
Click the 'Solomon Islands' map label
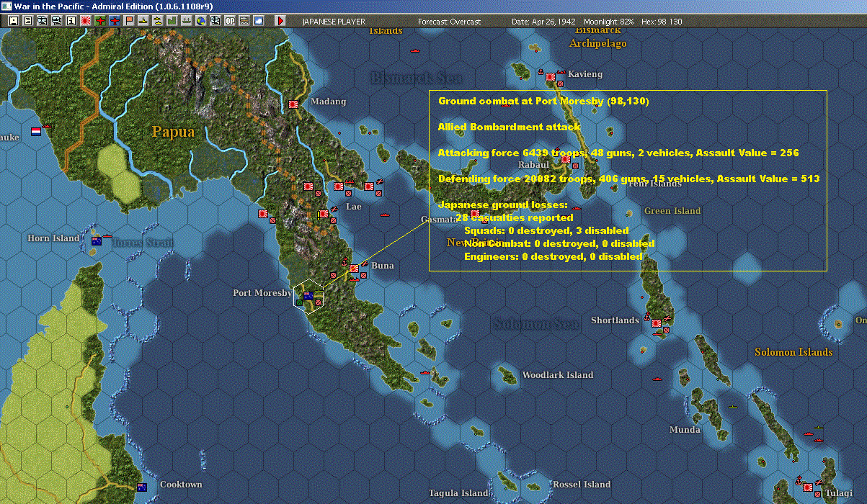coord(793,352)
